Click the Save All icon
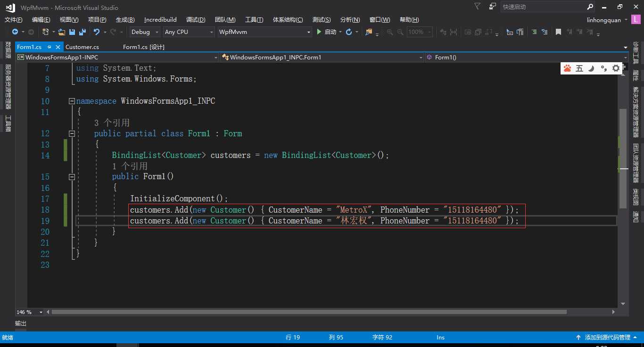Viewport: 644px width, 347px height. pos(82,32)
